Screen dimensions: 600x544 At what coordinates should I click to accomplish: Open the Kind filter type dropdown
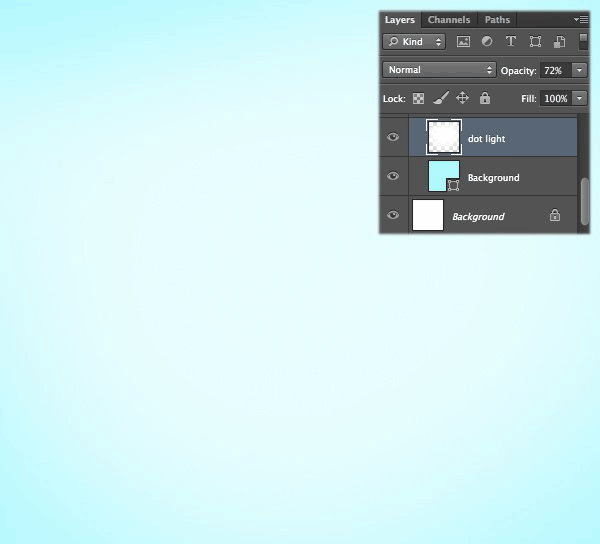414,42
